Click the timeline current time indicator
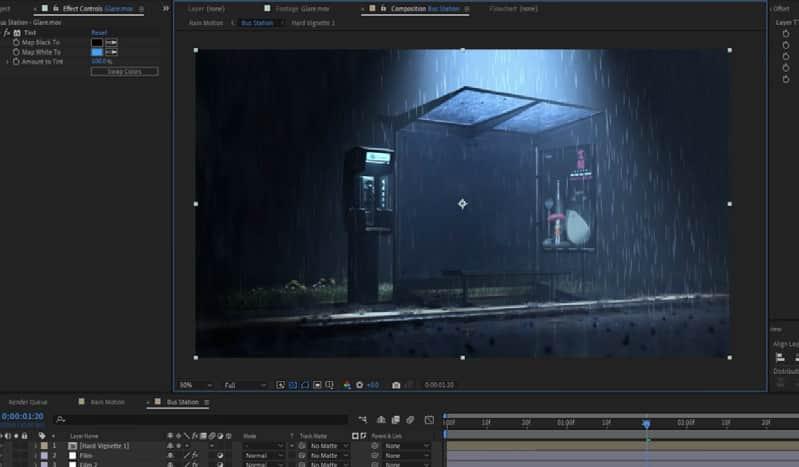Screen dimensions: 799x467 pos(646,424)
